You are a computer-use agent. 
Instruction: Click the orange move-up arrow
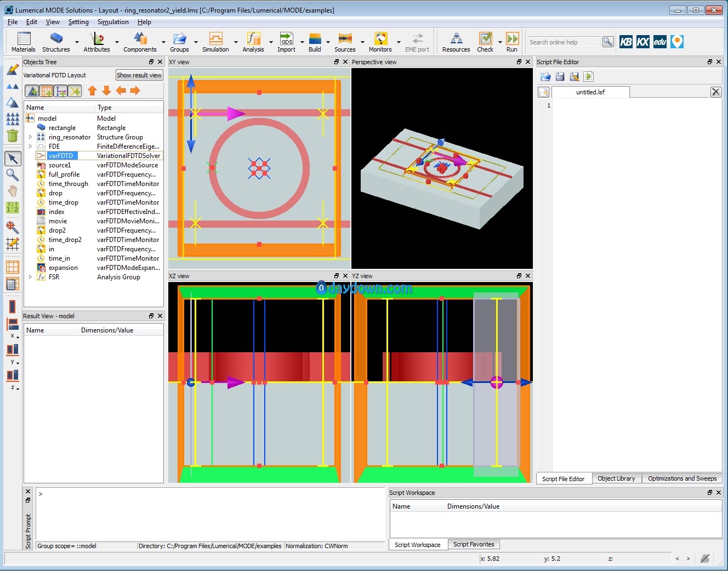pyautogui.click(x=92, y=91)
